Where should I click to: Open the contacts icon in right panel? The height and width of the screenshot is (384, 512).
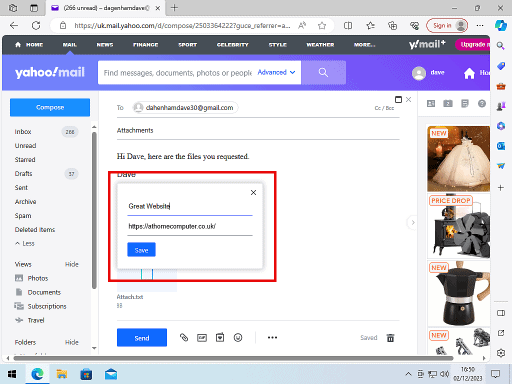(x=431, y=104)
